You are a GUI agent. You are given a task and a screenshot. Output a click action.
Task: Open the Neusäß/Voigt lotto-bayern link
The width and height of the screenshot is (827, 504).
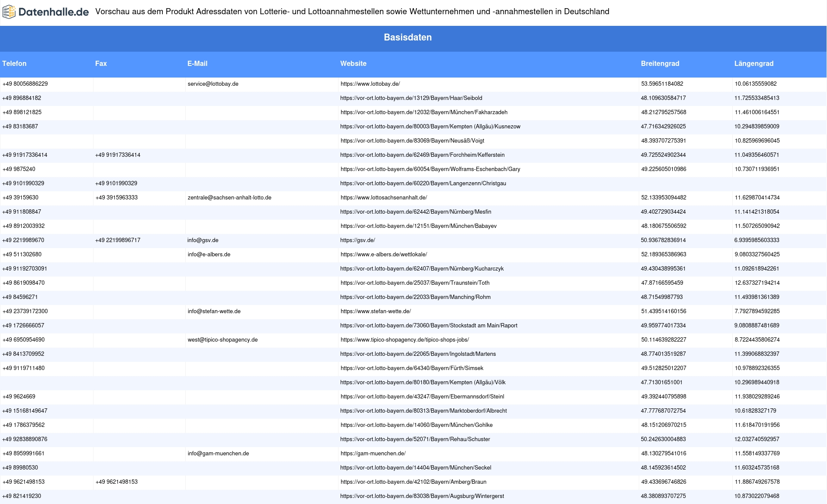412,141
